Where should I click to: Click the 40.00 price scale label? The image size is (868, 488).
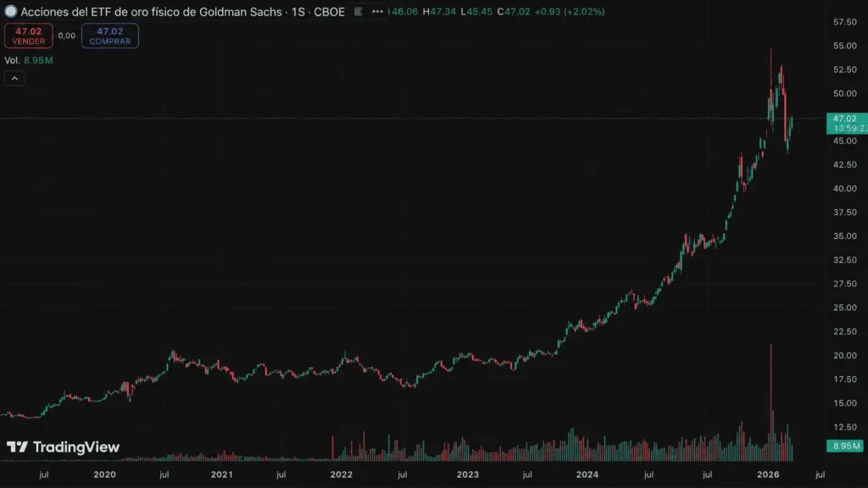845,189
